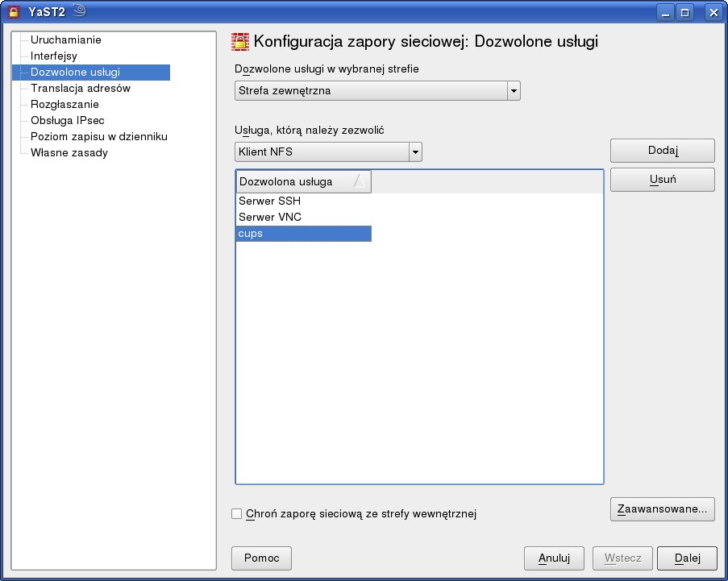Open Obsługa IPsec settings
Image resolution: width=728 pixels, height=581 pixels.
[68, 120]
